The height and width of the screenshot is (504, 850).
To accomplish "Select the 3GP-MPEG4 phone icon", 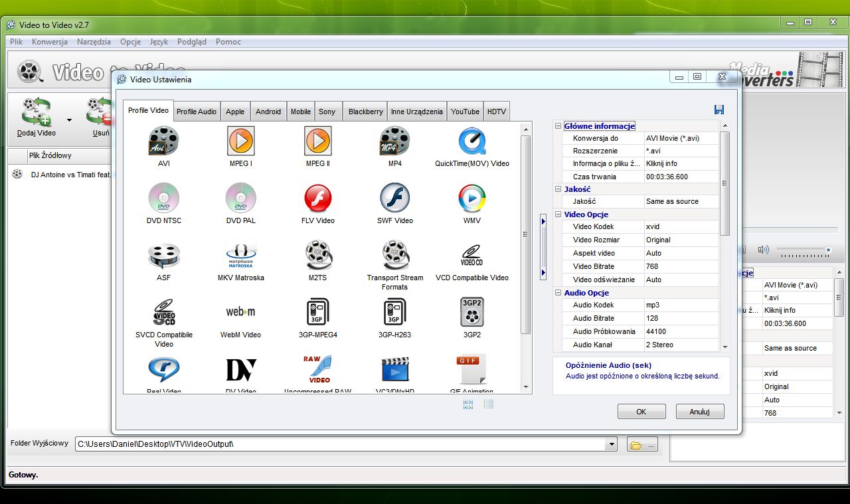I will tap(318, 312).
